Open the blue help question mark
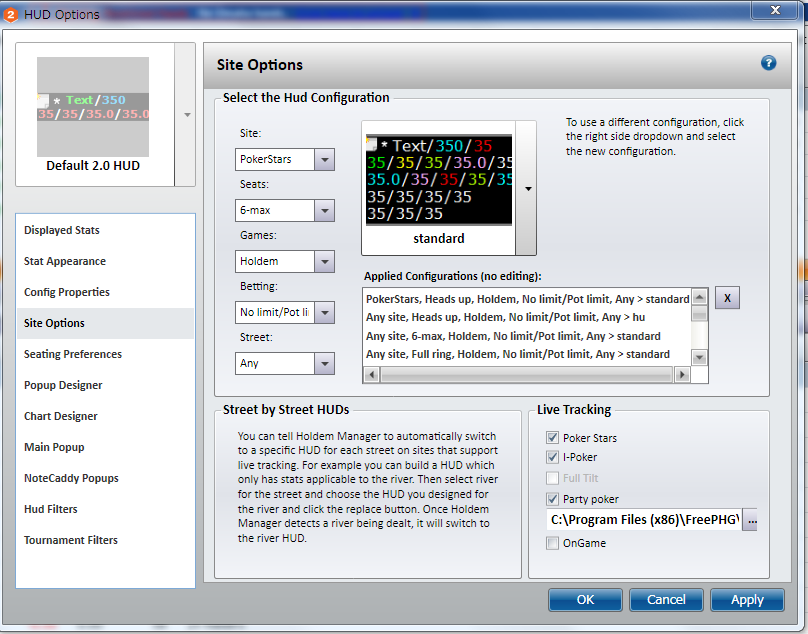The width and height of the screenshot is (808, 634). point(768,63)
